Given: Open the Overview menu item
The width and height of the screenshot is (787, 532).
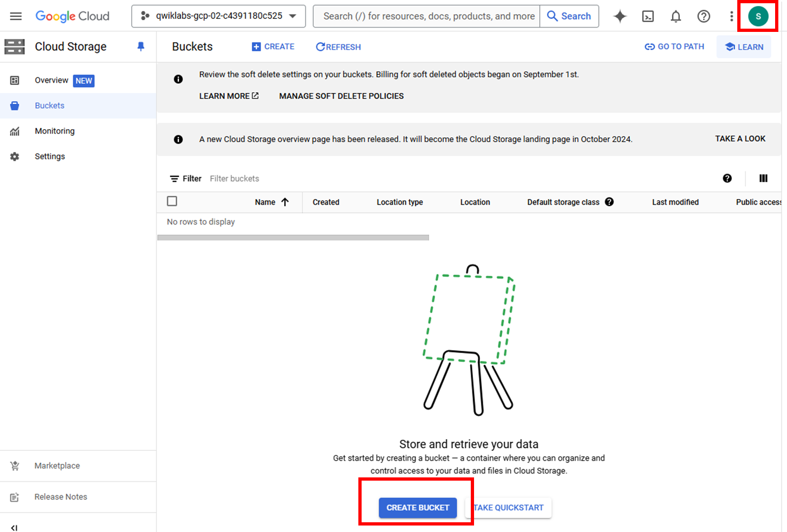Looking at the screenshot, I should pos(51,80).
